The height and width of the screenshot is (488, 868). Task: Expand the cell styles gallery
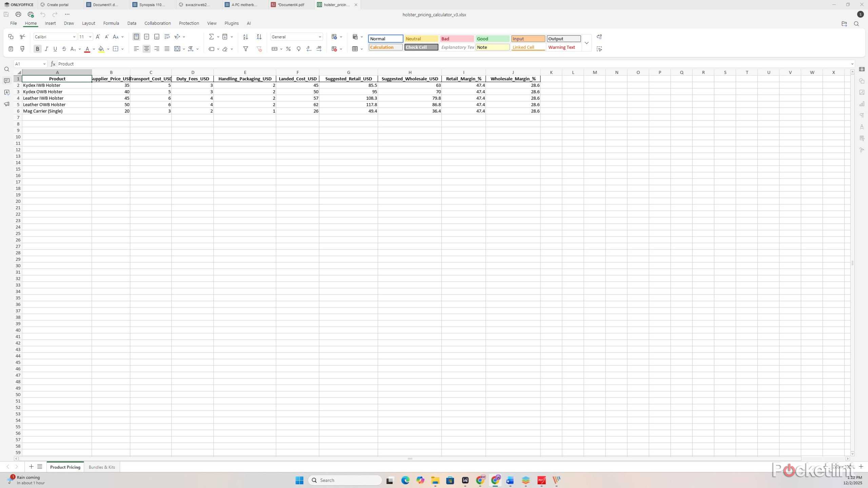click(587, 43)
